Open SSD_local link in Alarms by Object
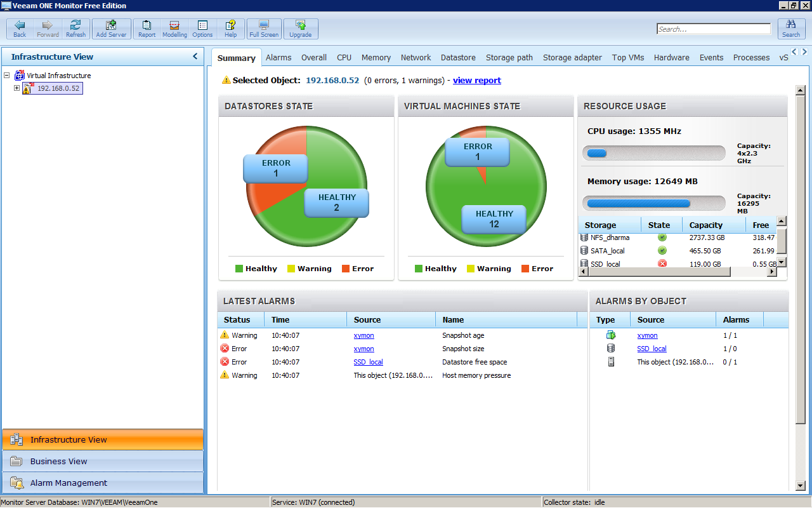 point(652,349)
